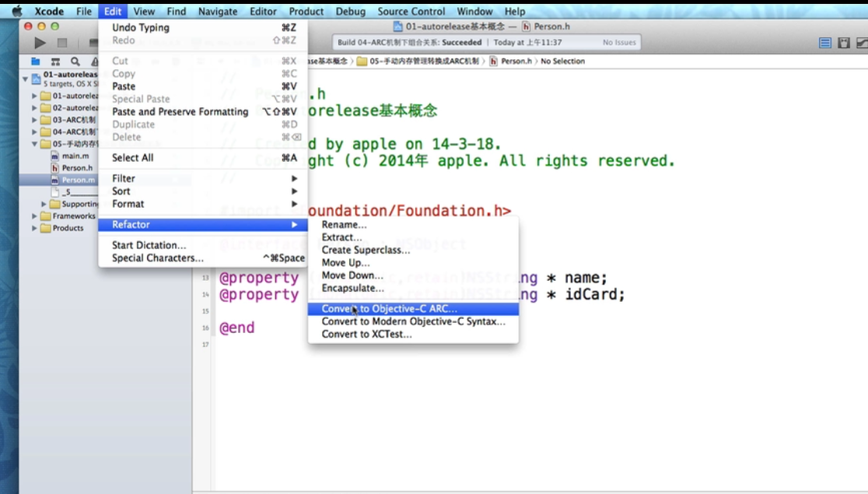Expand the 01-autorelease group folder
The height and width of the screenshot is (494, 868).
34,96
